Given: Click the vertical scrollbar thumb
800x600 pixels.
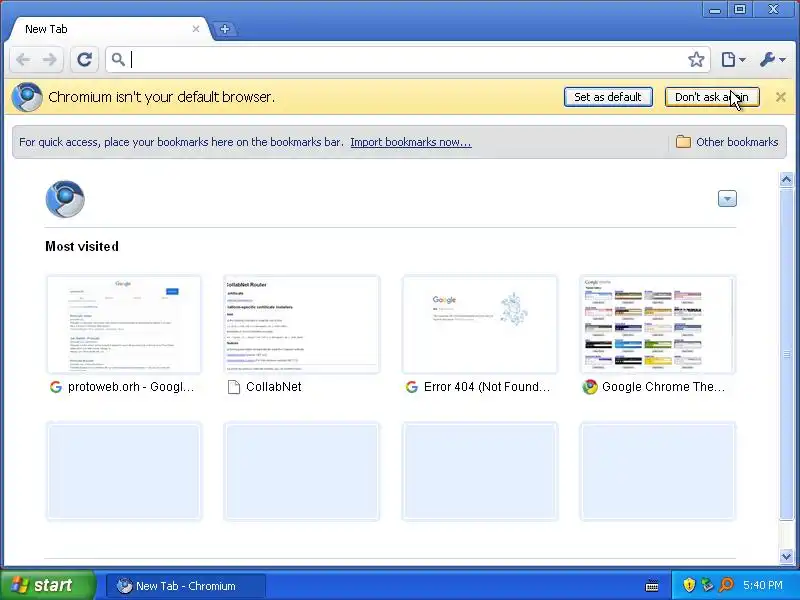Looking at the screenshot, I should 786,354.
